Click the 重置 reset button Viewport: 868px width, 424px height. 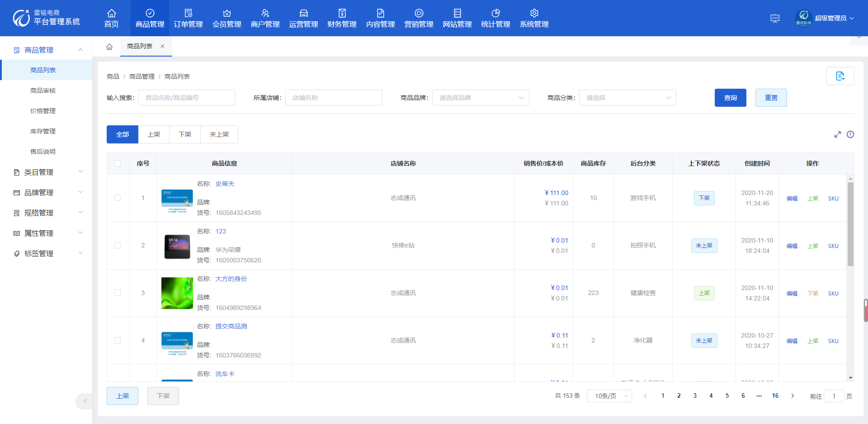(x=771, y=98)
